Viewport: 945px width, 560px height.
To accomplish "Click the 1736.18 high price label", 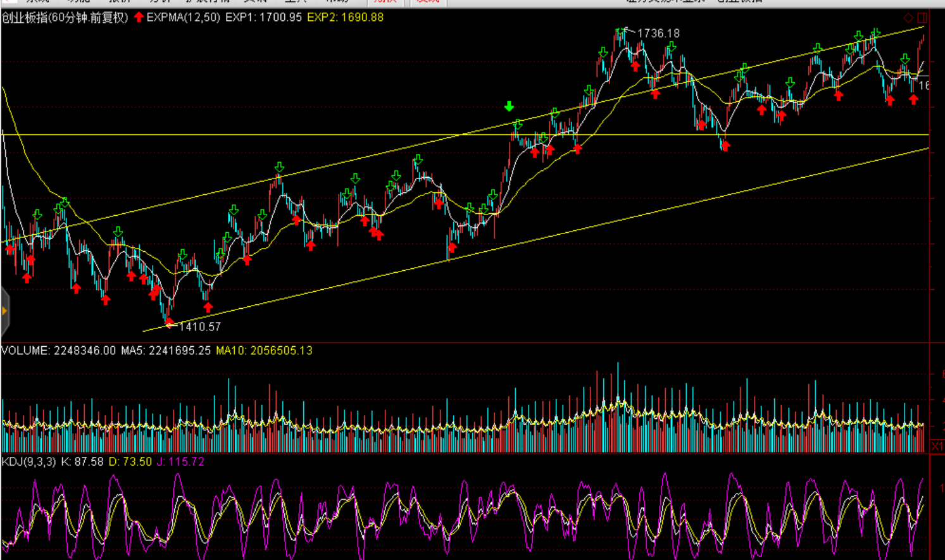I will click(x=658, y=34).
